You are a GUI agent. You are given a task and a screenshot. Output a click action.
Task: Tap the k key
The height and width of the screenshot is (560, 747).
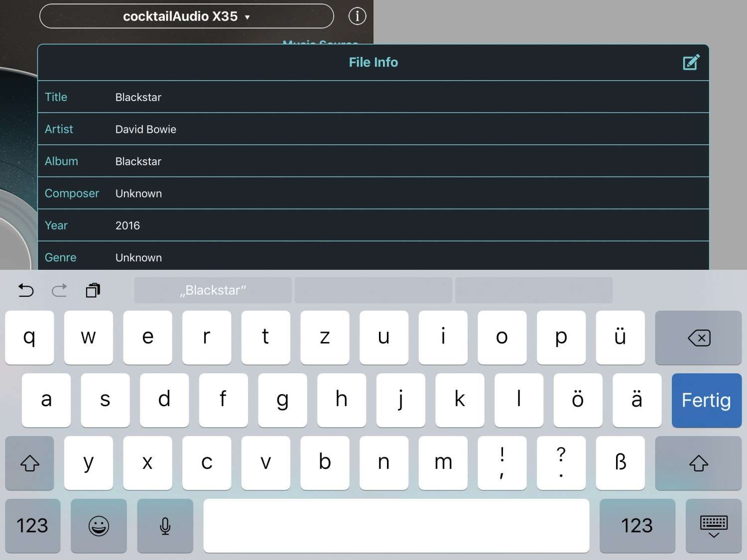(x=460, y=400)
